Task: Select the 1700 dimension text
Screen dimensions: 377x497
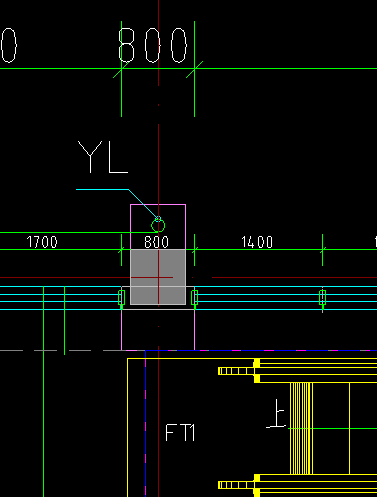Action: pos(42,242)
